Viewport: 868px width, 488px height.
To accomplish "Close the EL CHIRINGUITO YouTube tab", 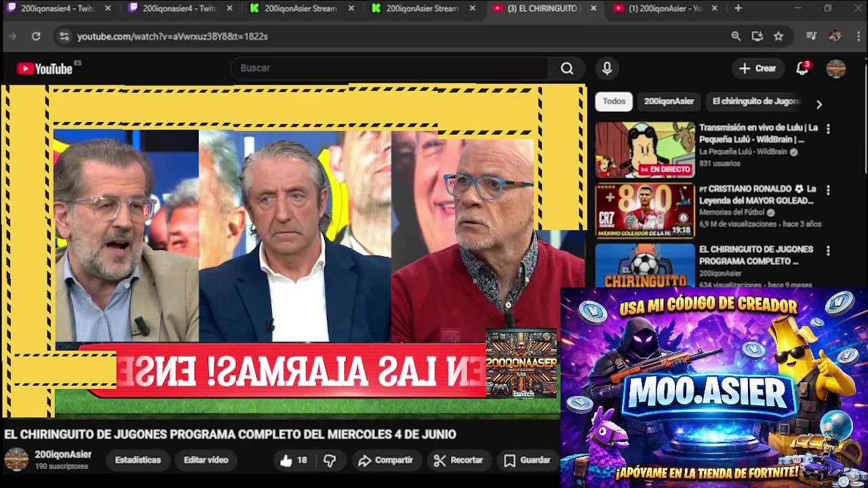I will coord(593,9).
